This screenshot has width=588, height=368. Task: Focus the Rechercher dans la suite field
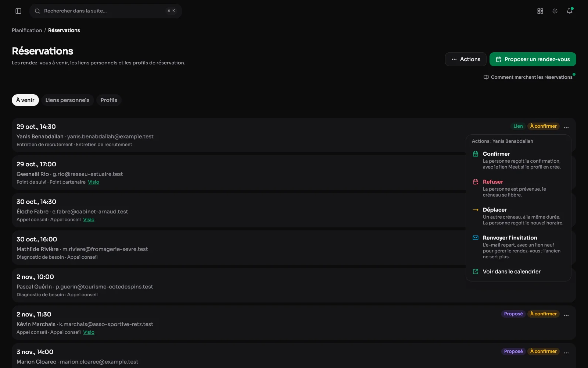(106, 11)
